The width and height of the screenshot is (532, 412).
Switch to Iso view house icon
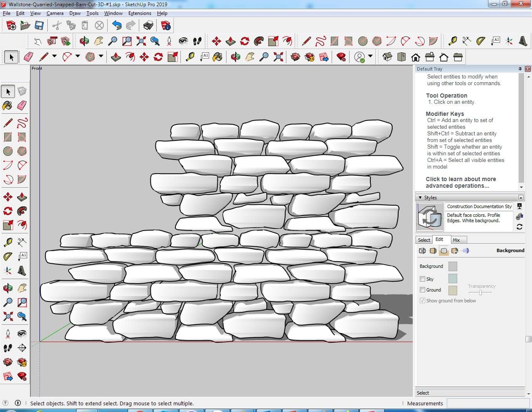(x=387, y=57)
